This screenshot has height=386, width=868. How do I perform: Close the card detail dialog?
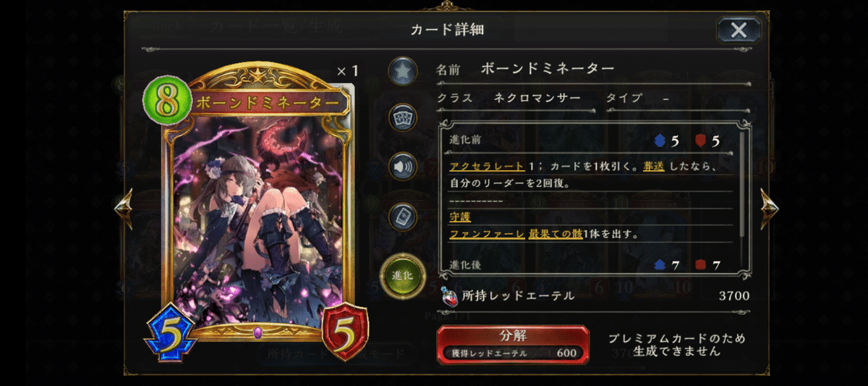pos(739,30)
